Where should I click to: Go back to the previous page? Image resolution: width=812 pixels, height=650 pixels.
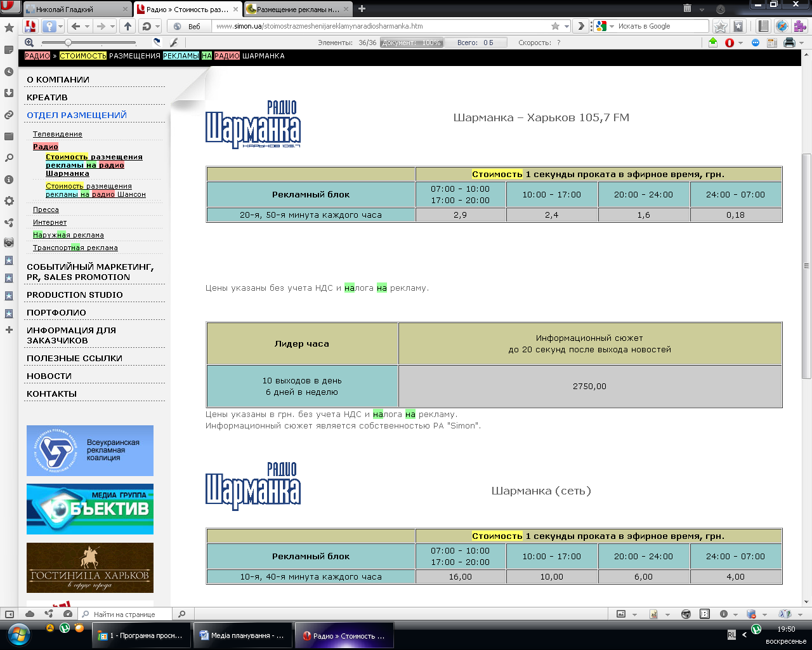click(x=76, y=26)
